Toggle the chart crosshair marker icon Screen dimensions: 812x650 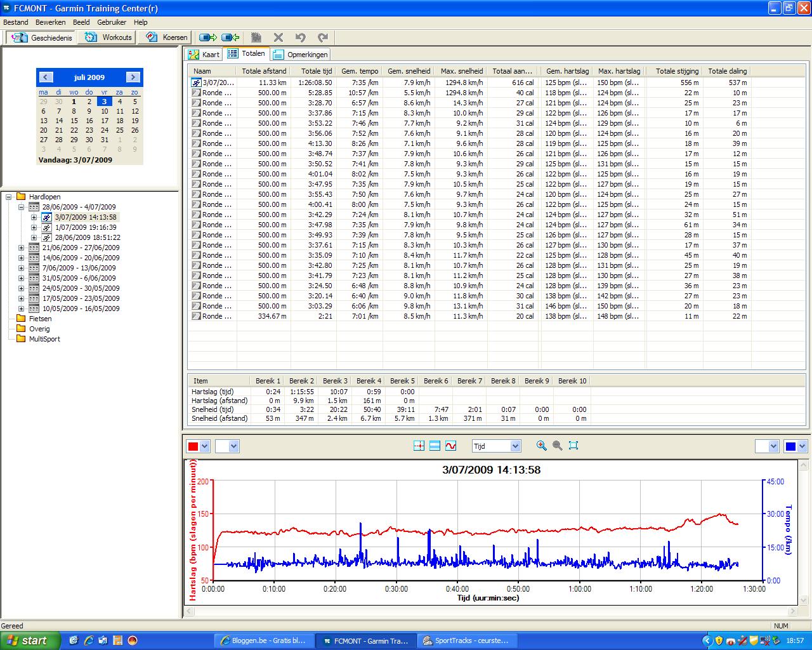(419, 446)
